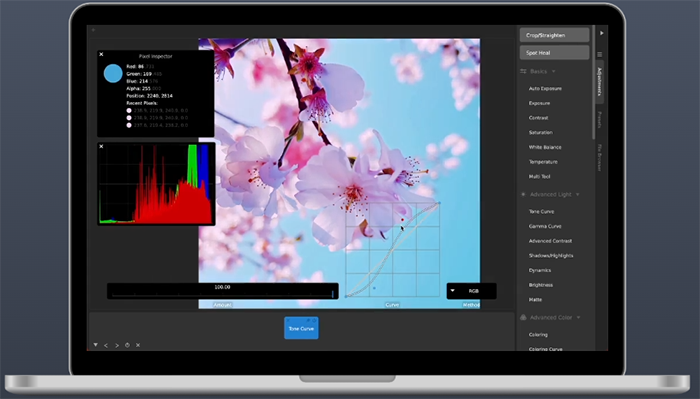Click the Amount slider track

click(x=223, y=294)
